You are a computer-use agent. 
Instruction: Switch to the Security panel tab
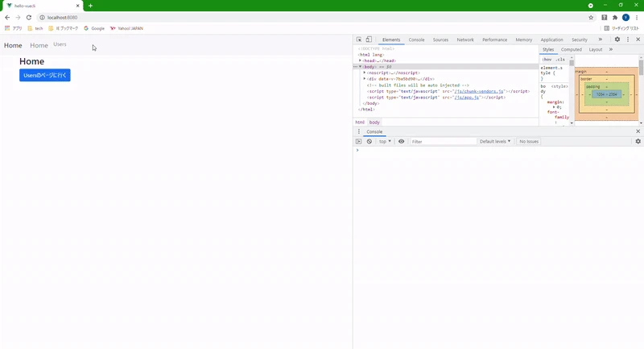click(x=580, y=39)
